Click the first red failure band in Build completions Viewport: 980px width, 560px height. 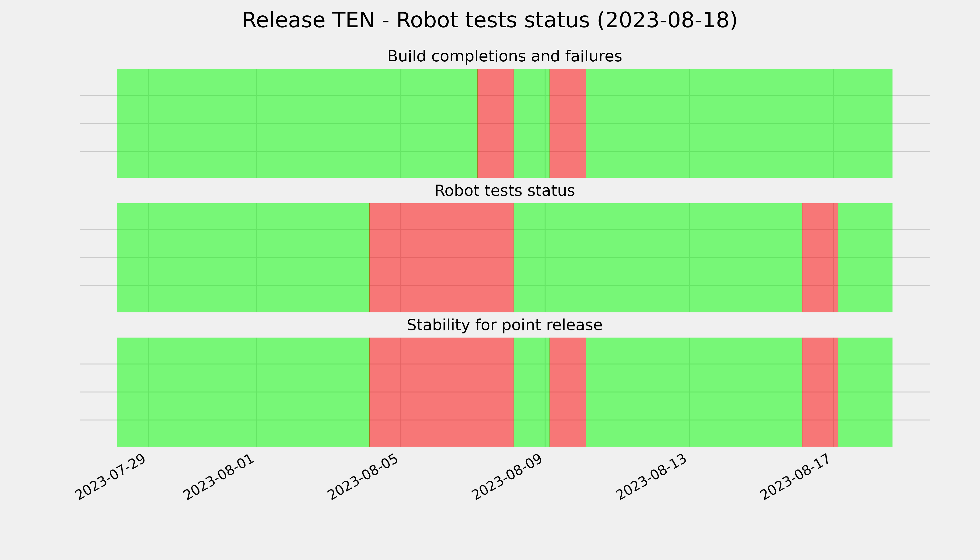(x=496, y=123)
